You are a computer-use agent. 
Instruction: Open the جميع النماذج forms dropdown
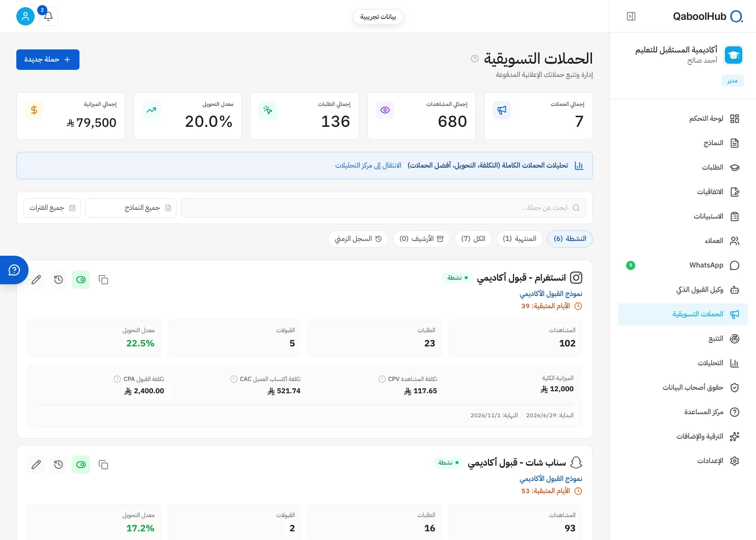131,208
